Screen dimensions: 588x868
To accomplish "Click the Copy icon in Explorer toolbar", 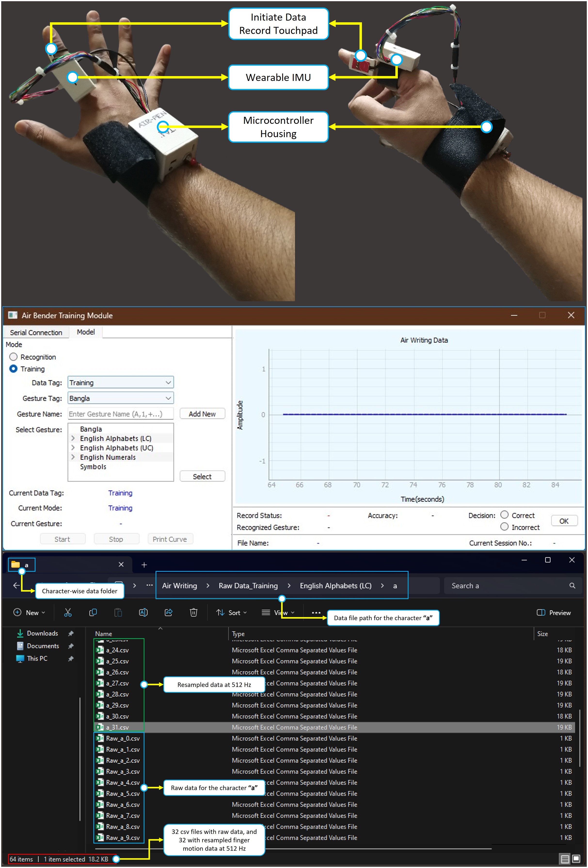I will click(93, 613).
